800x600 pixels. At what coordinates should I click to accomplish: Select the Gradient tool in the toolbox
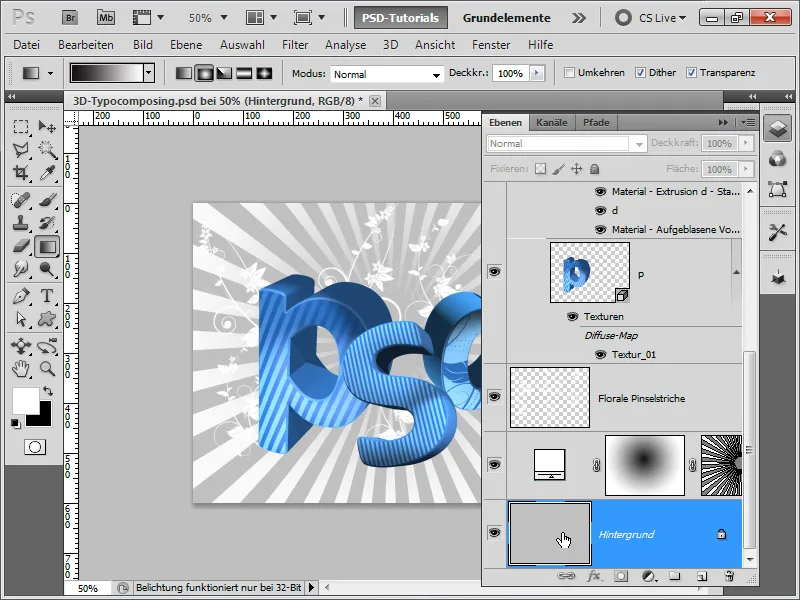[47, 246]
